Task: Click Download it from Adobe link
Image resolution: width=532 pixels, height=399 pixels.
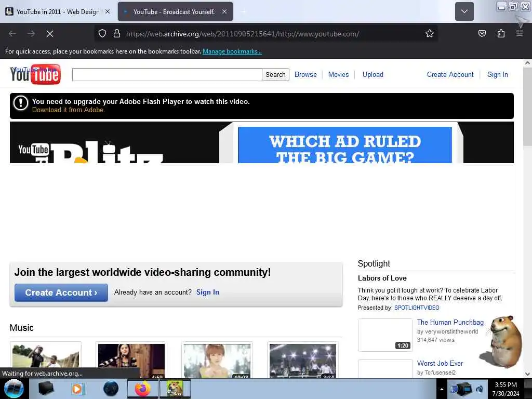Action: coord(69,110)
